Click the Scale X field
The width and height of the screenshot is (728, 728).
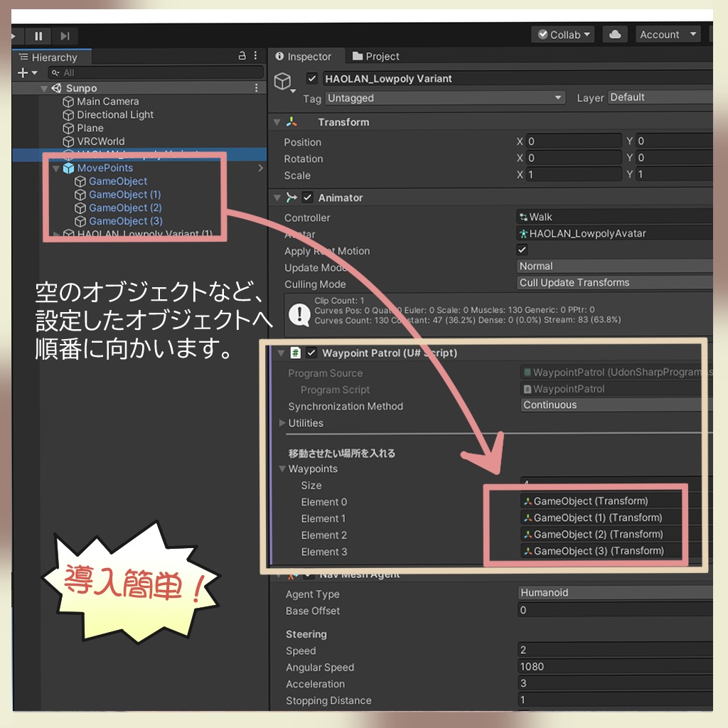574,175
